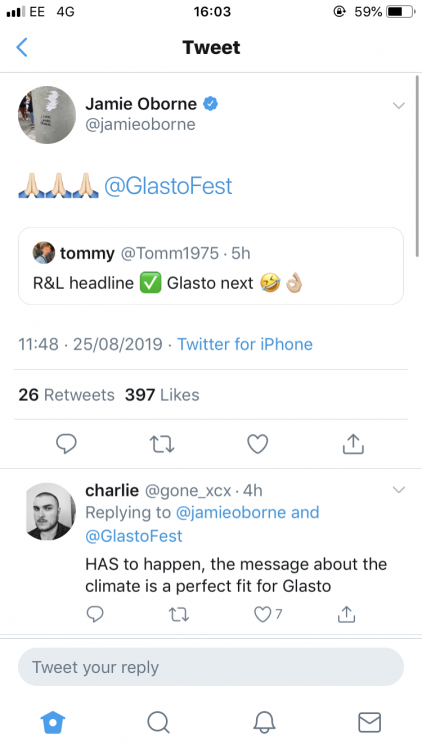
Task: Open the Notifications bell tab
Action: point(264,722)
